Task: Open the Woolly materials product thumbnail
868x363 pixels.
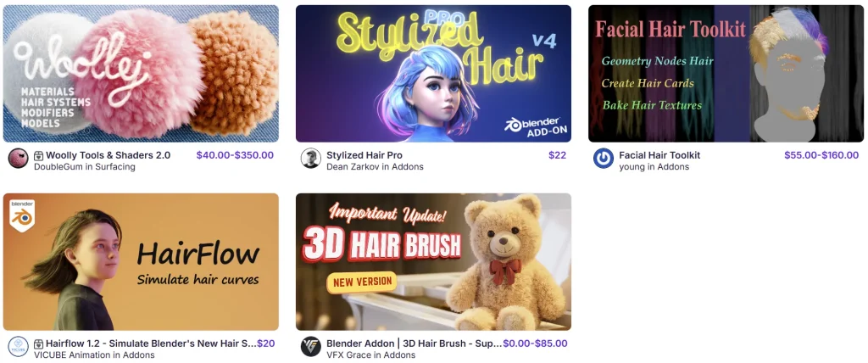Action: (x=141, y=74)
